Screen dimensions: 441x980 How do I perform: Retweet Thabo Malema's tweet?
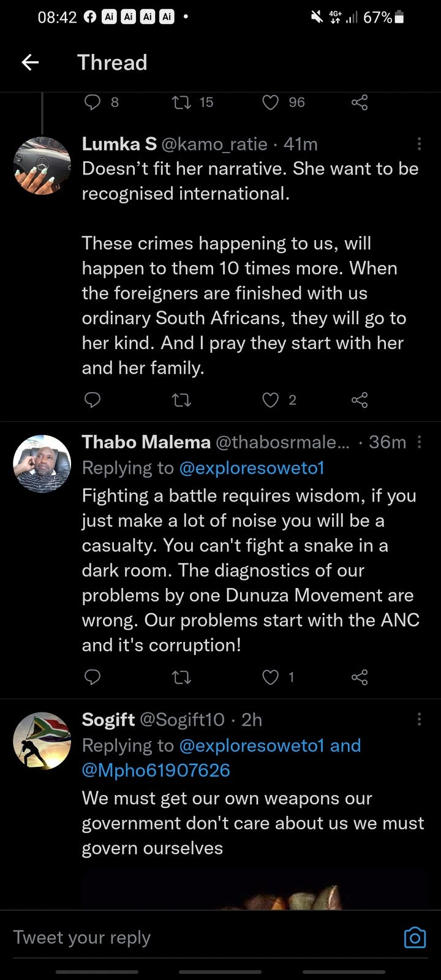pos(181,677)
